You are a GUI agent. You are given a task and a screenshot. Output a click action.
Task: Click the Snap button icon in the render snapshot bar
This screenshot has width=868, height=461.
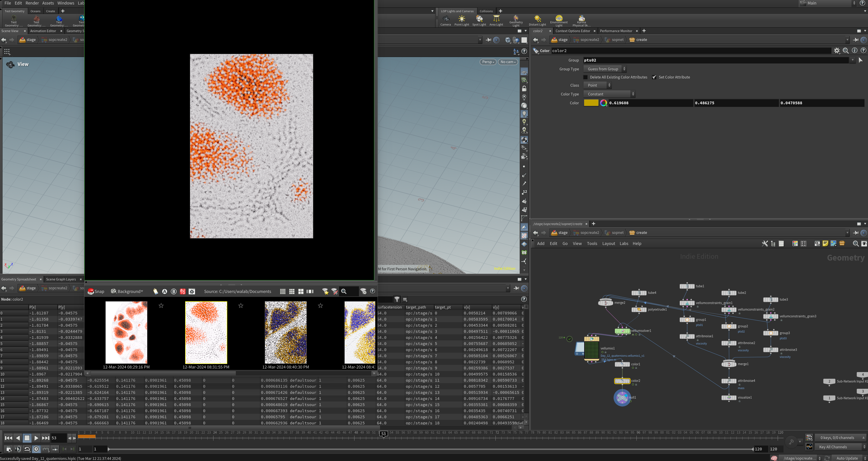click(91, 291)
